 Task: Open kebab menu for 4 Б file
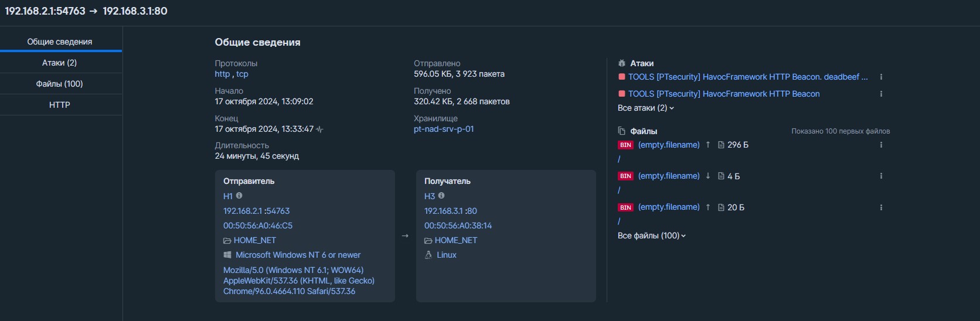881,176
